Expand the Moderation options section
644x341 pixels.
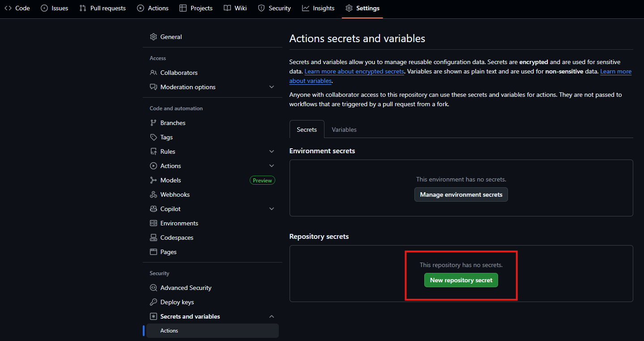[x=272, y=87]
